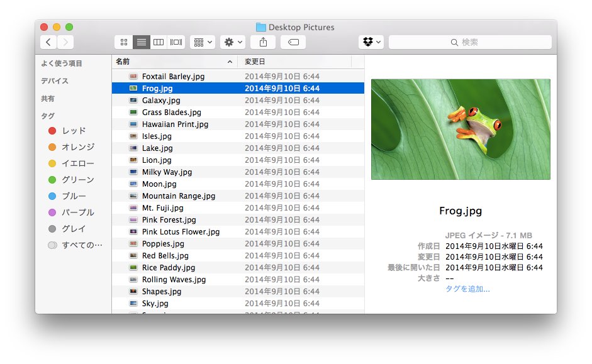Image resolution: width=592 pixels, height=364 pixels.
Task: Click the Share toolbar icon
Action: click(263, 42)
